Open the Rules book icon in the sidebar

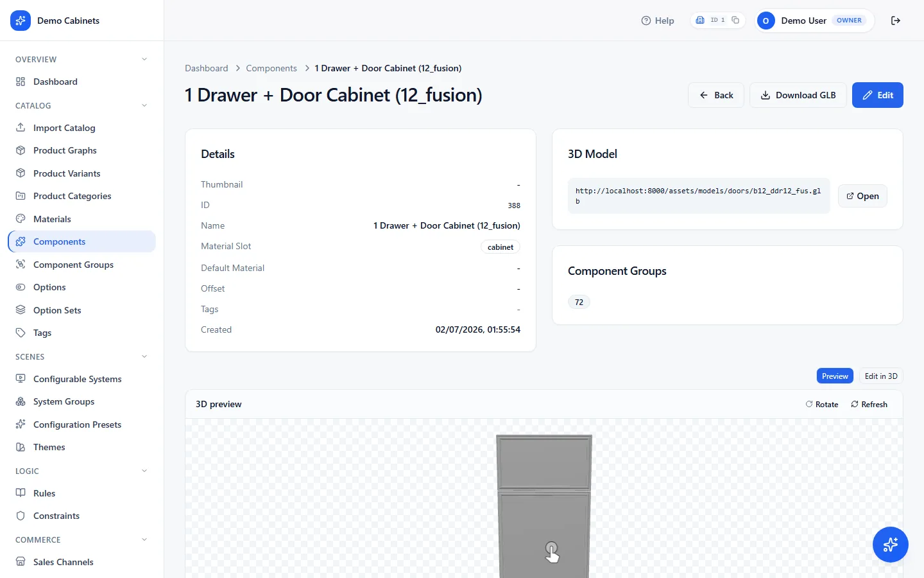click(21, 493)
